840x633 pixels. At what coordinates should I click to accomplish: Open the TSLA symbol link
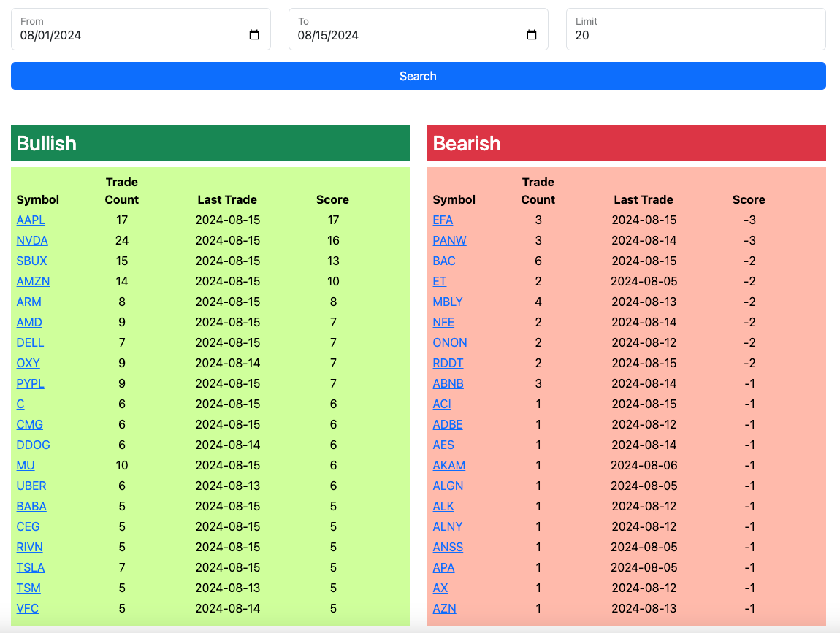click(x=31, y=568)
